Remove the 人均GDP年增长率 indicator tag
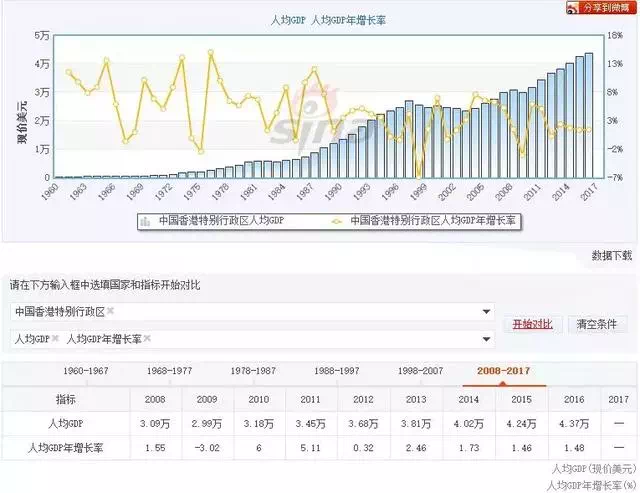The width and height of the screenshot is (640, 493). click(147, 338)
